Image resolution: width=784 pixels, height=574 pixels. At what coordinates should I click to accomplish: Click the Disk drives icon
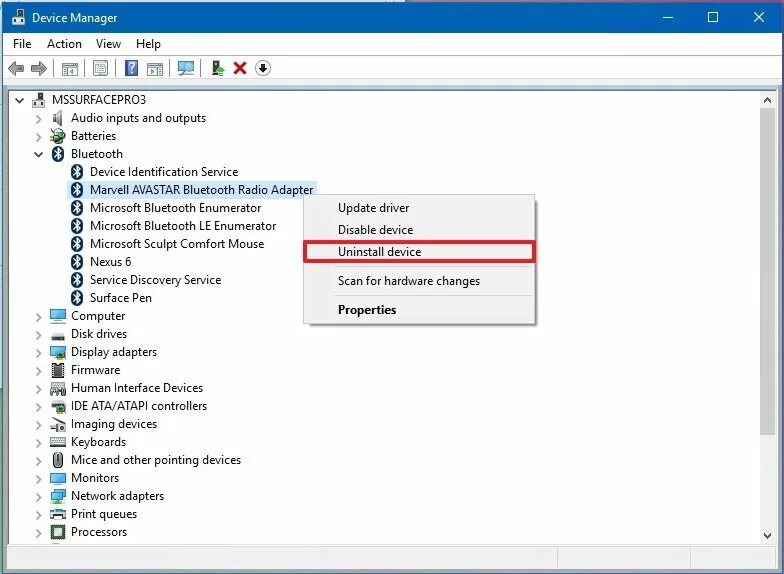point(58,336)
